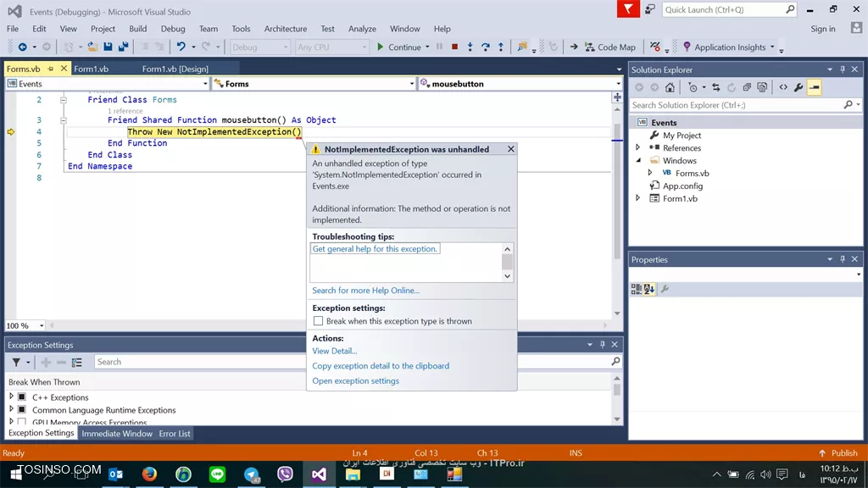Click Solution Explorer Home icon
868x488 pixels.
click(x=670, y=87)
